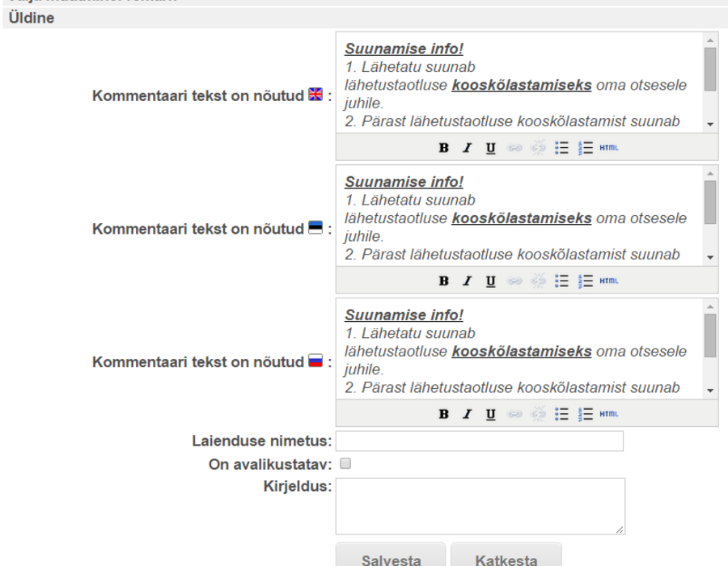Remove link in the Russian comment editor
The height and width of the screenshot is (566, 728).
point(538,414)
